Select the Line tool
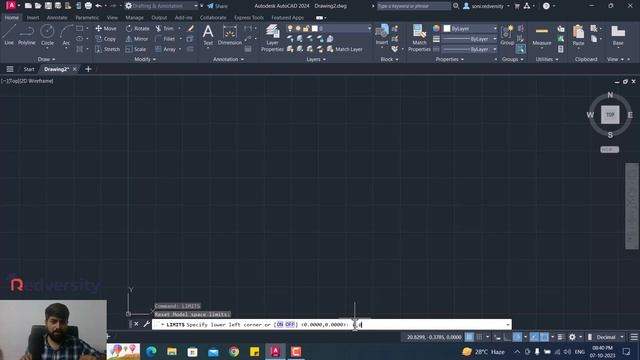This screenshot has height=360, width=640. click(9, 34)
